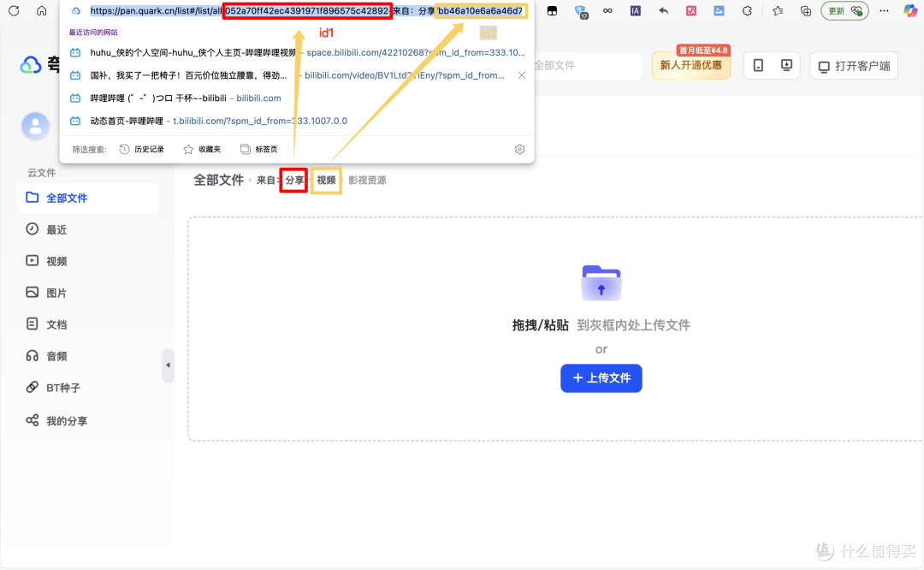Image resolution: width=924 pixels, height=570 pixels.
Task: Click the mobile phone app icon
Action: pyautogui.click(x=758, y=65)
